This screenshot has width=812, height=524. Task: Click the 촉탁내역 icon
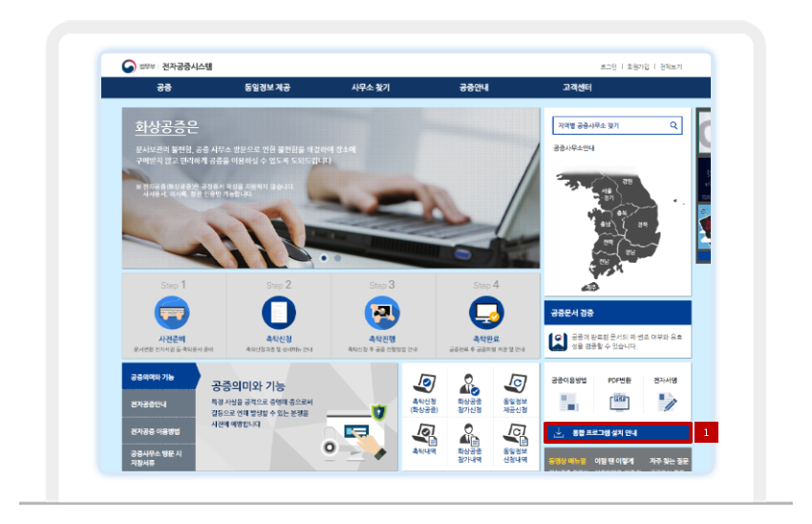[424, 435]
